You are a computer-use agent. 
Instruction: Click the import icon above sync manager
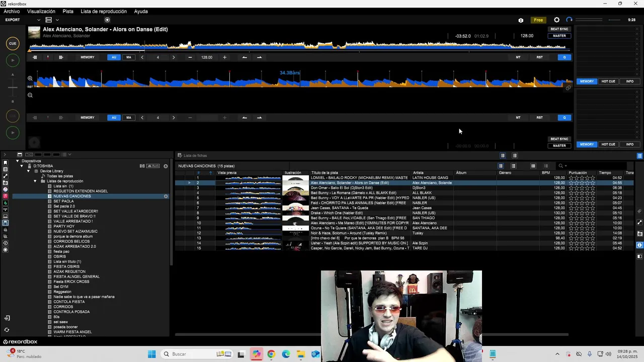pyautogui.click(x=7, y=318)
